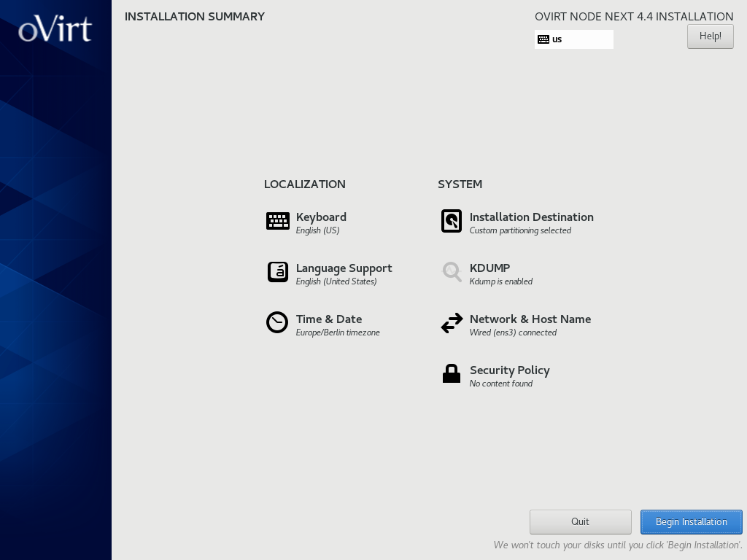Click the Security Policy lock icon
This screenshot has width=747, height=560.
452,373
